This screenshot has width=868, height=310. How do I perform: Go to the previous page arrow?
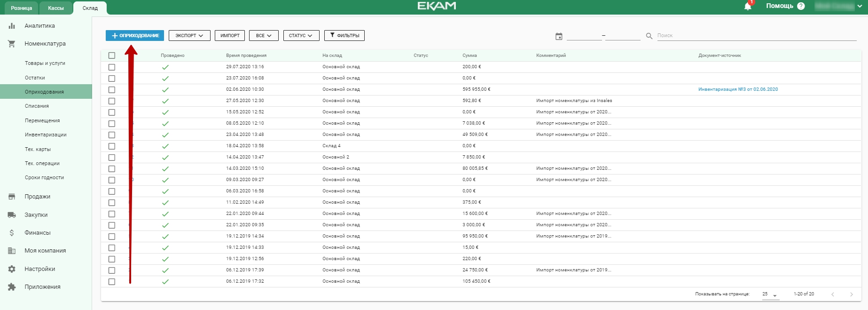click(833, 294)
